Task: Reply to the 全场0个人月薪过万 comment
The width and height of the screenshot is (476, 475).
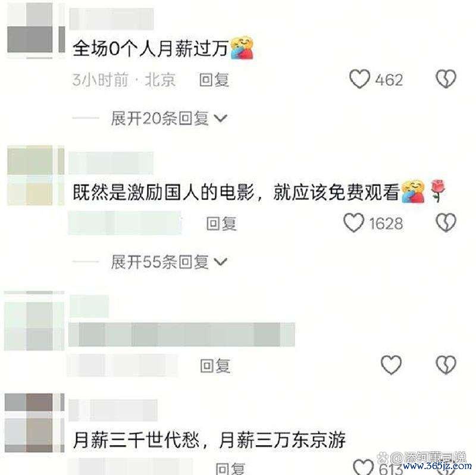Action: [214, 80]
